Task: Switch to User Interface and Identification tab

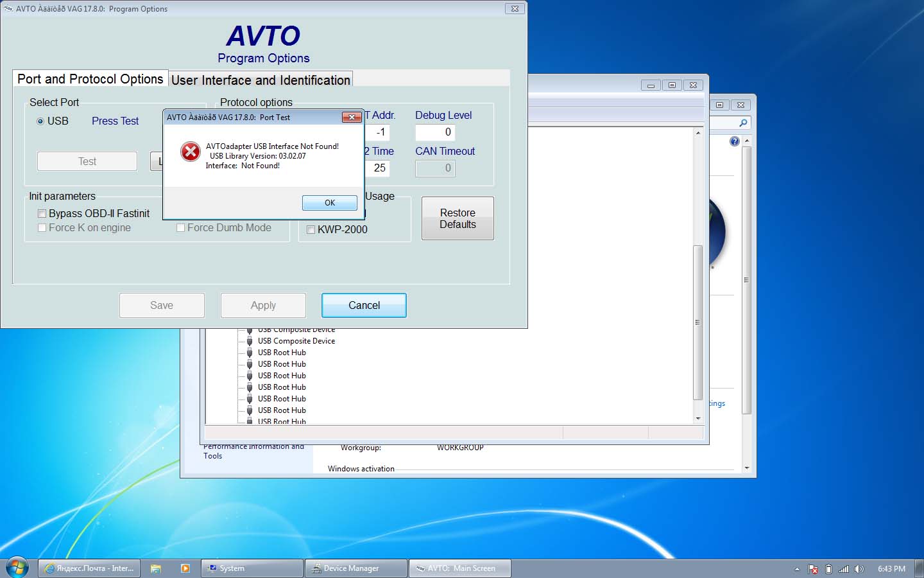Action: point(261,80)
